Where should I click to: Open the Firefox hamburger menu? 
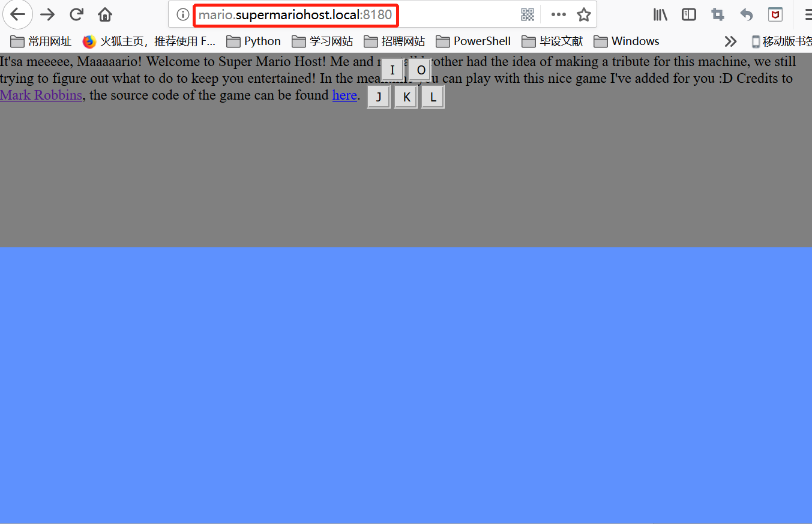[808, 14]
